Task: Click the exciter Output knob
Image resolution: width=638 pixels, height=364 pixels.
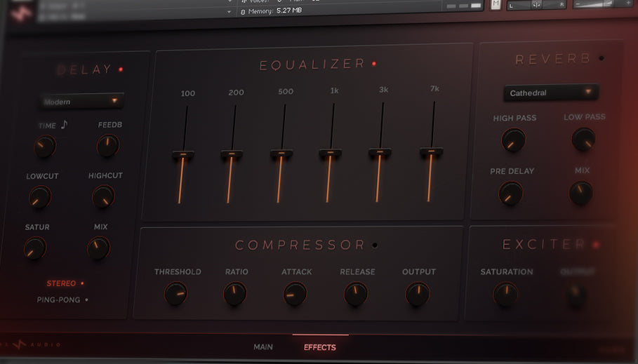Action: [576, 295]
